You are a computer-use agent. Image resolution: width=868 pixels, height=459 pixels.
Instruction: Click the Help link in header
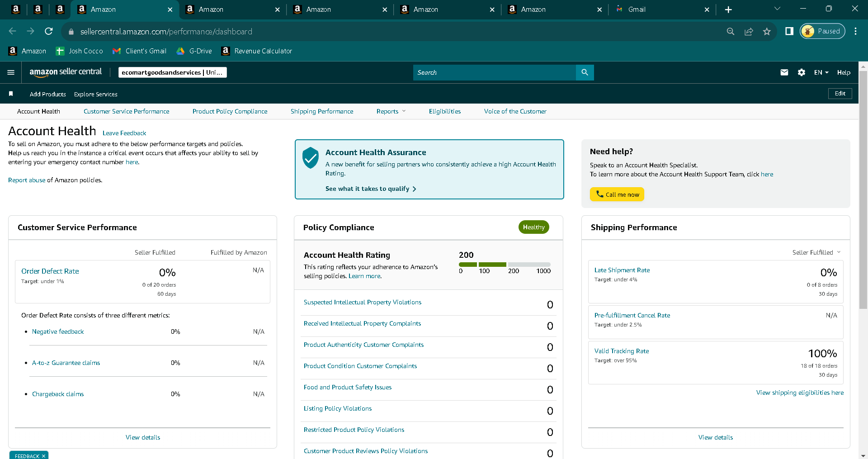coord(844,72)
